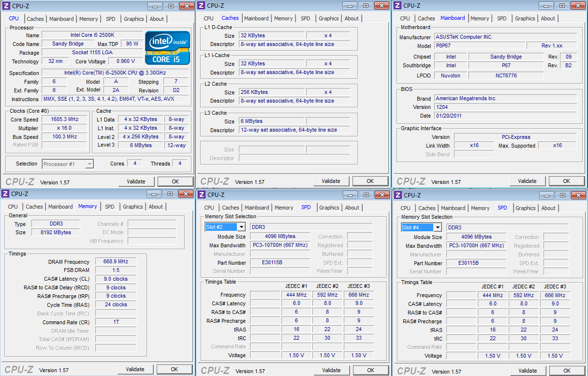Click OK in the Mainboard window

[566, 181]
